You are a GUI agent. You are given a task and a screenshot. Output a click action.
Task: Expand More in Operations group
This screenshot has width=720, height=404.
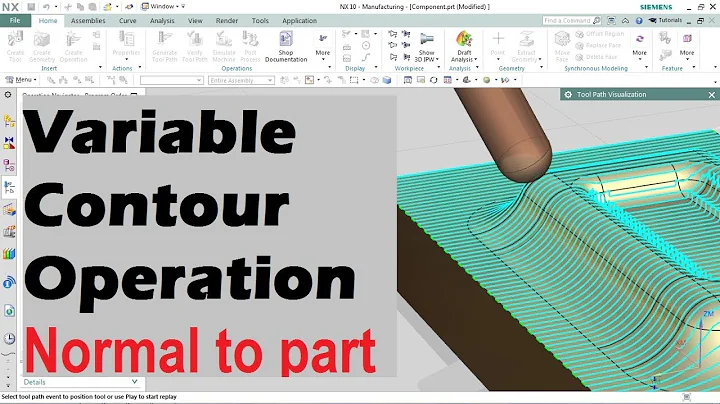coord(323,46)
